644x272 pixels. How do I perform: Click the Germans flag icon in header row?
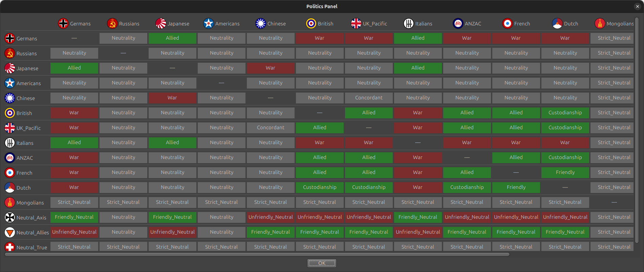coord(63,23)
